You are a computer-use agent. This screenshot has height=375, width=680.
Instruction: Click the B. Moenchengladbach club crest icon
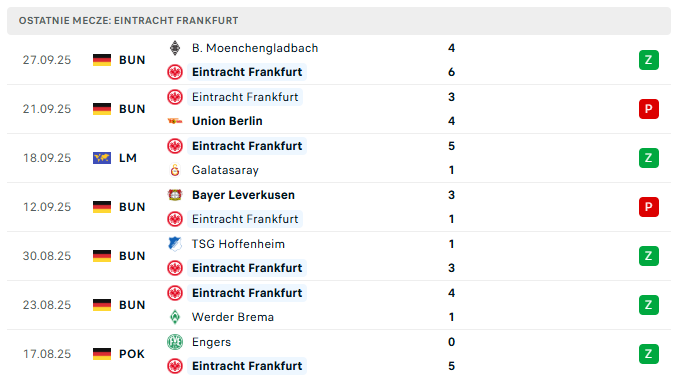pyautogui.click(x=175, y=48)
